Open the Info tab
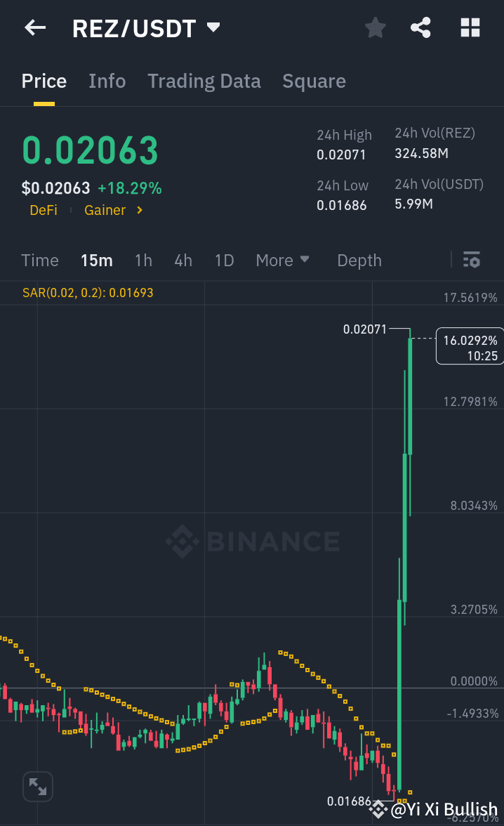504x826 pixels. pos(107,81)
